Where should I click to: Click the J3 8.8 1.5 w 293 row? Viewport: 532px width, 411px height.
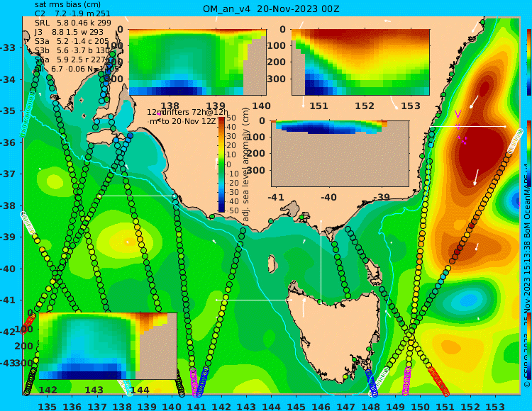tap(70, 32)
